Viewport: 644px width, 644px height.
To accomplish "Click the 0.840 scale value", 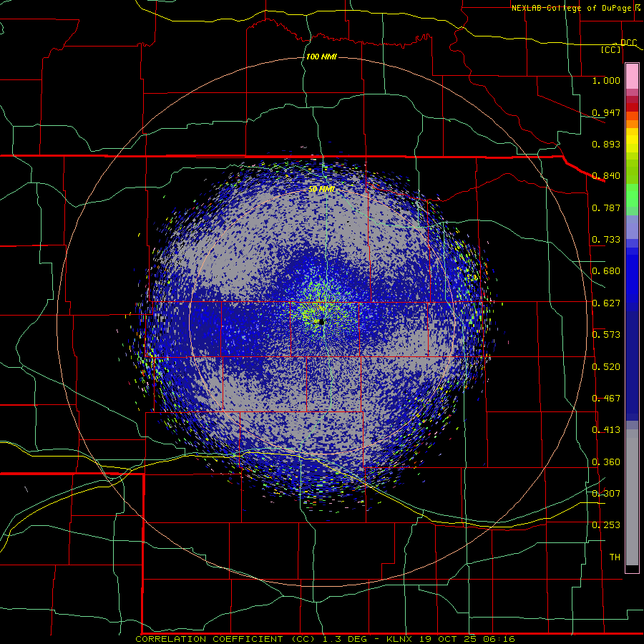I will click(x=606, y=176).
